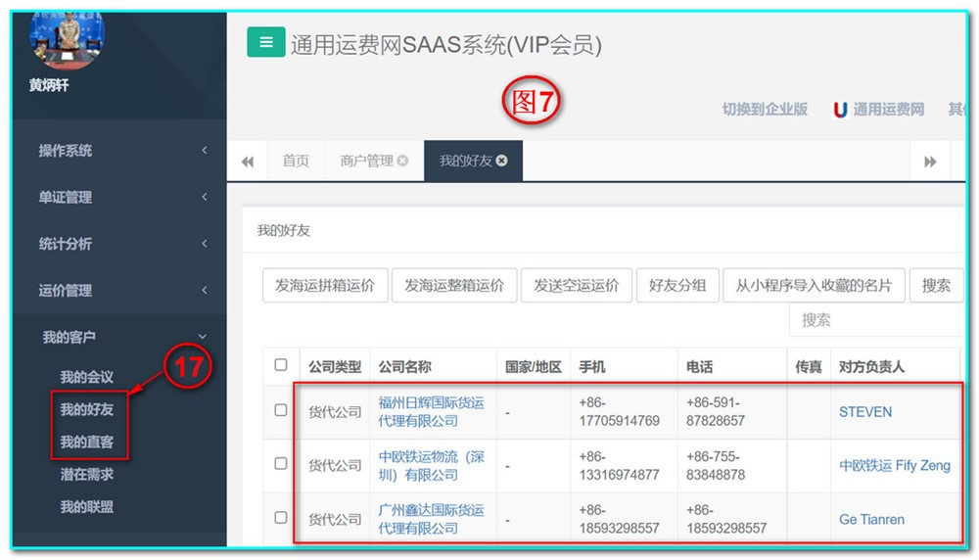Click the green hamburger menu toggle
Screen dimensions: 979x560
coord(265,42)
